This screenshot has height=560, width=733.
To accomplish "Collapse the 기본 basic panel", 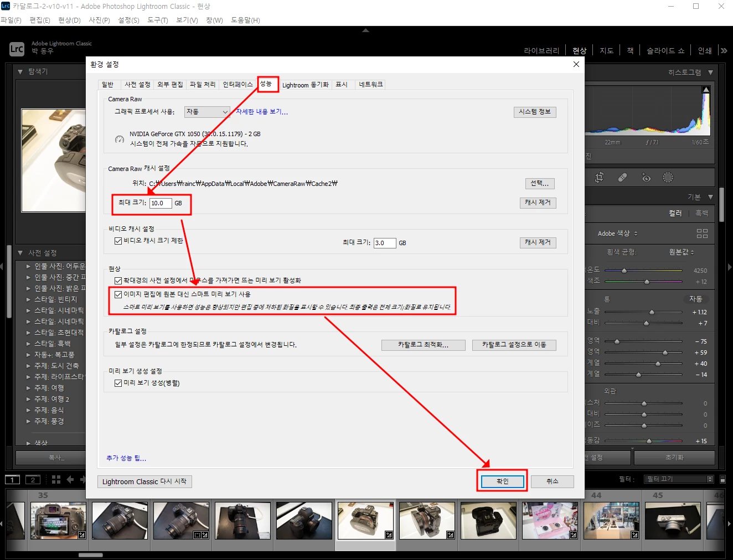I will [x=710, y=197].
